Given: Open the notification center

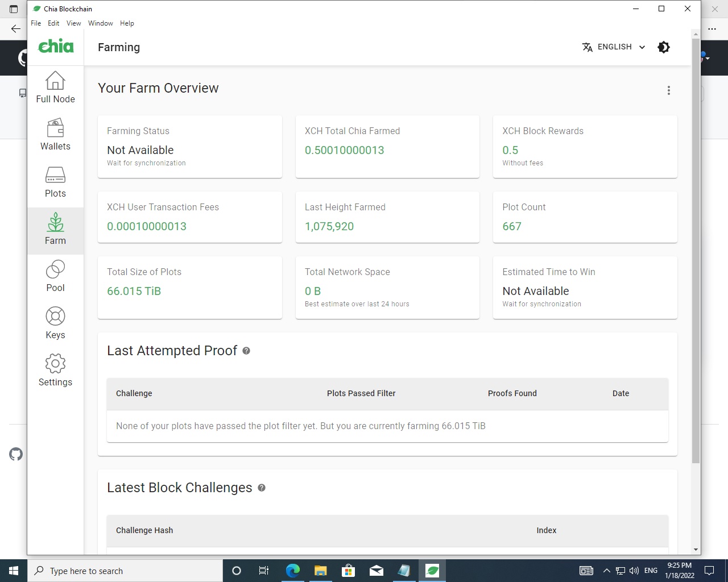Looking at the screenshot, I should (709, 571).
